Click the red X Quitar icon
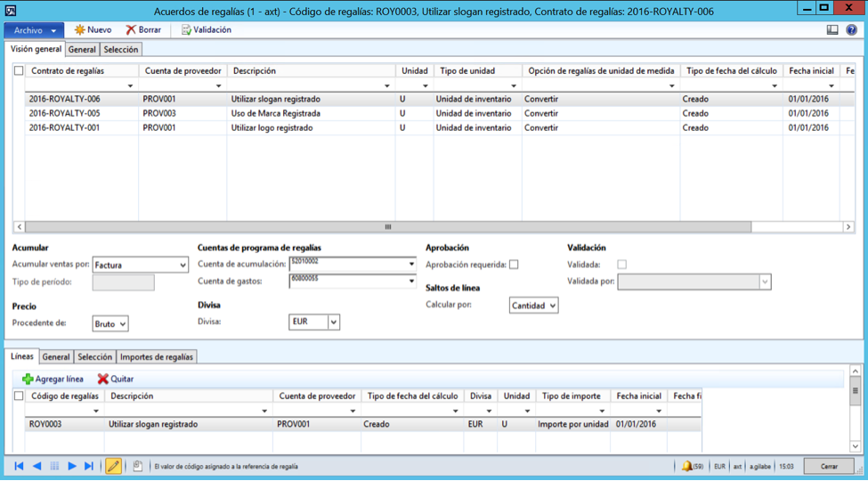 [103, 379]
